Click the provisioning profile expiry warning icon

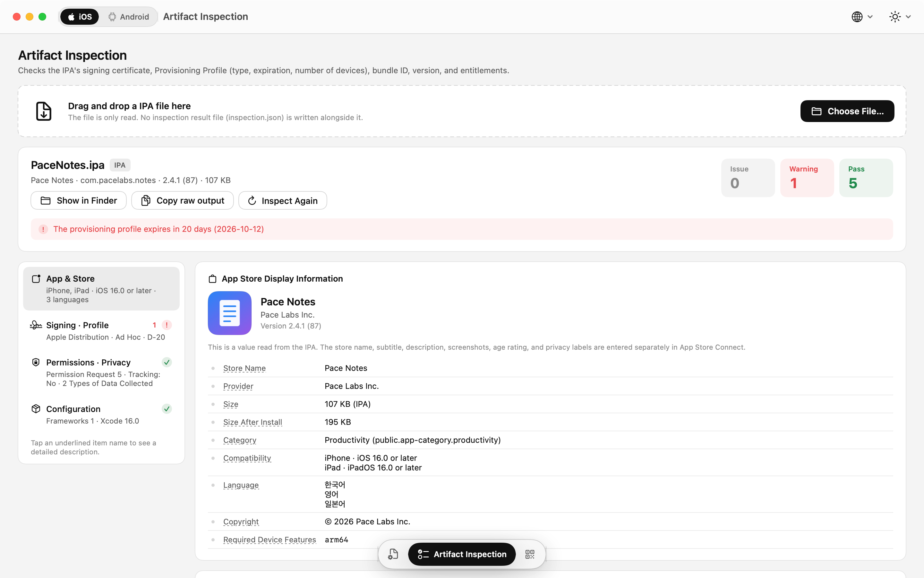[x=43, y=229]
